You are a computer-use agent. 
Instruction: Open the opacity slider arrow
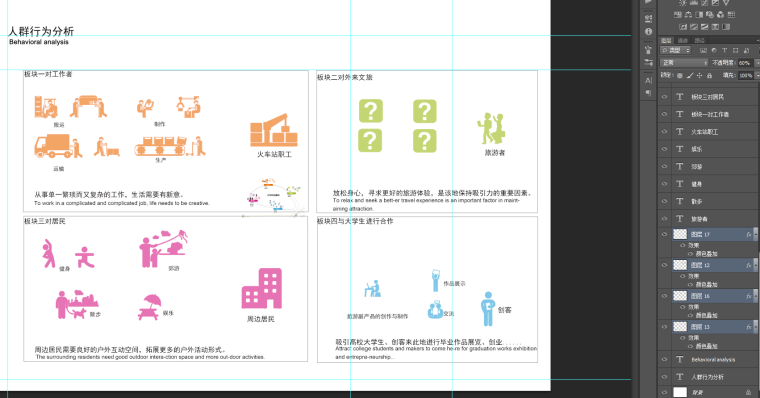click(757, 63)
